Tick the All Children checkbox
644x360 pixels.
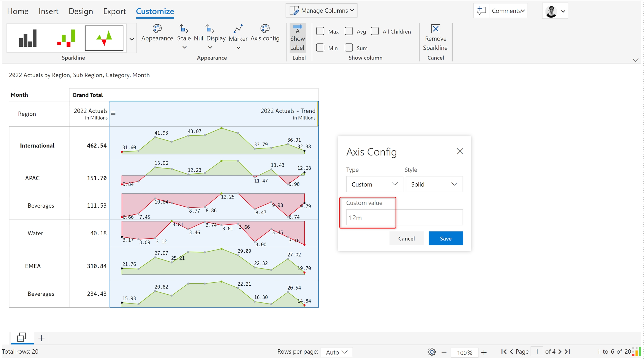(375, 31)
